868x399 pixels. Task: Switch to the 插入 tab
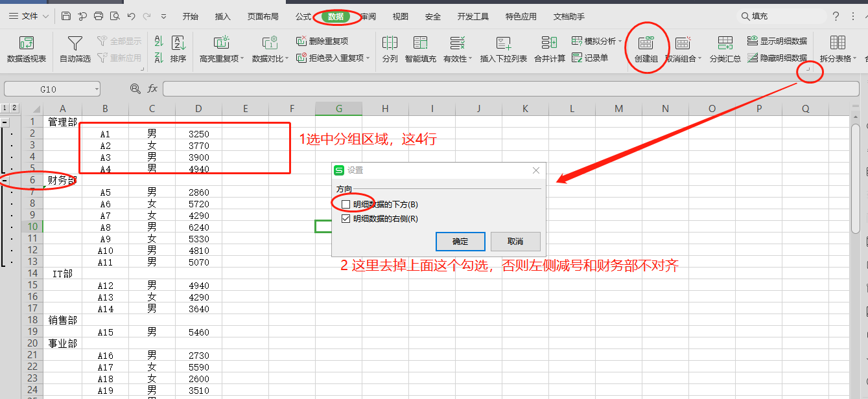(x=222, y=16)
